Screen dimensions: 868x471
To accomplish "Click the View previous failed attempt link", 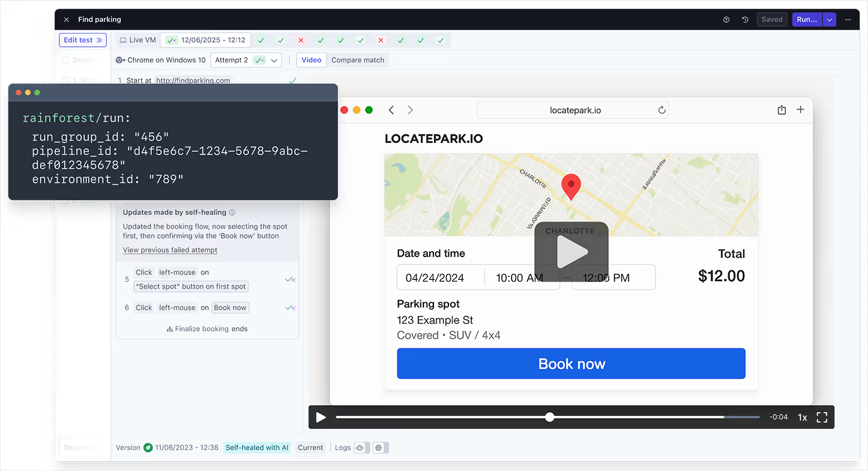I will (170, 250).
